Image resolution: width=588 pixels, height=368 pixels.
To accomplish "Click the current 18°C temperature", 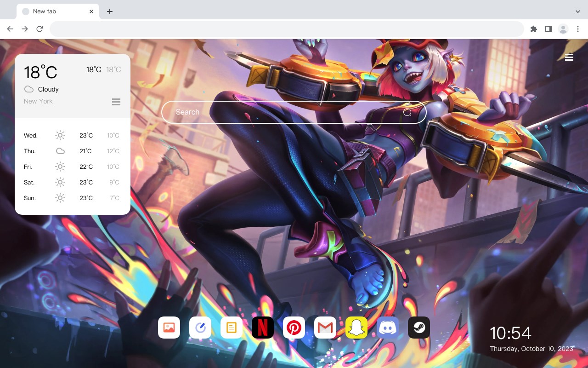I will tap(40, 72).
